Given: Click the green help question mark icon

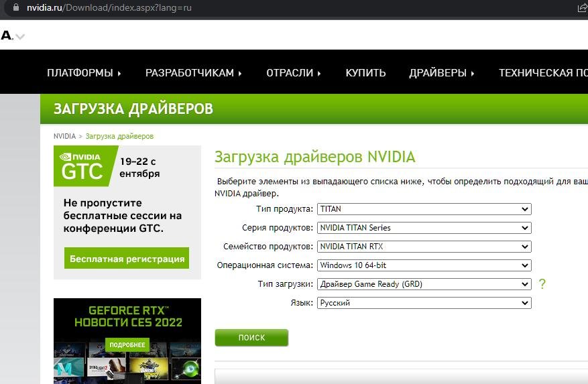Looking at the screenshot, I should coord(542,284).
